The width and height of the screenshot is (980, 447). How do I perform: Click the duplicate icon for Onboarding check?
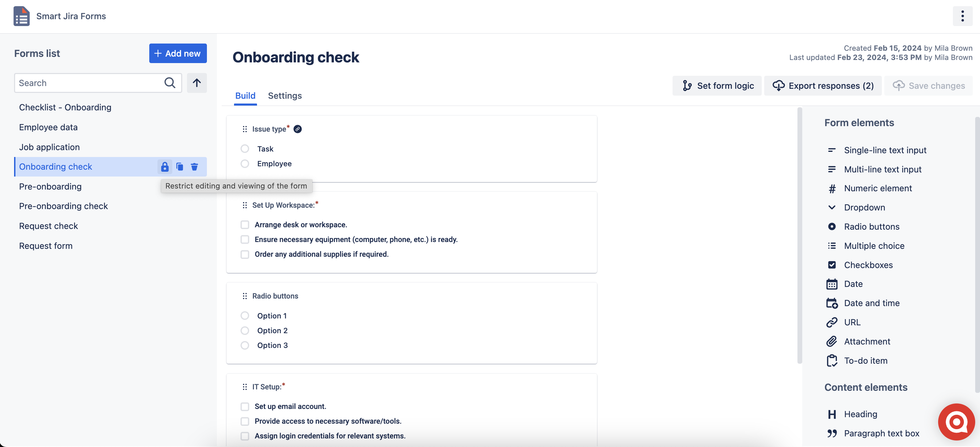pyautogui.click(x=179, y=167)
